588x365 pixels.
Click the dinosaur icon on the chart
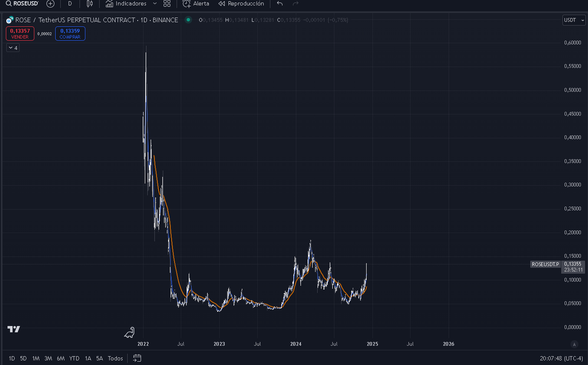[129, 333]
